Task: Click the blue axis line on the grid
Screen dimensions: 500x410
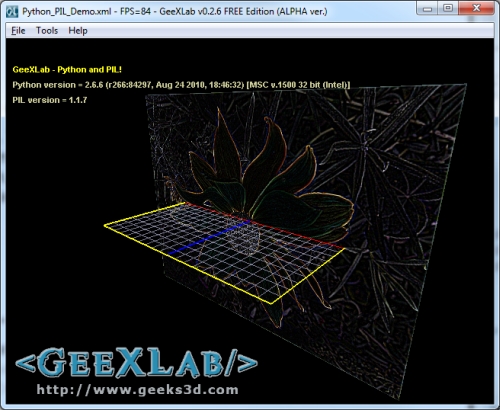Action: (208, 238)
